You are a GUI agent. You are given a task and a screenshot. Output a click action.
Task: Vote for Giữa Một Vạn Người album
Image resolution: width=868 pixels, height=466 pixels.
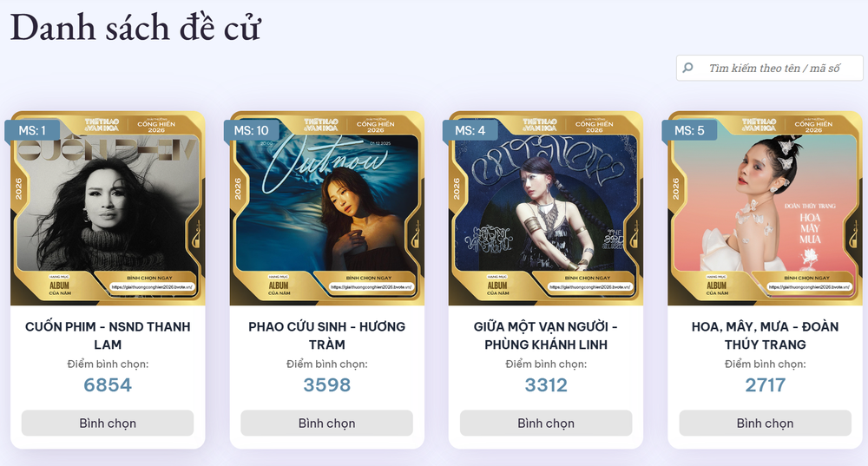coord(546,423)
